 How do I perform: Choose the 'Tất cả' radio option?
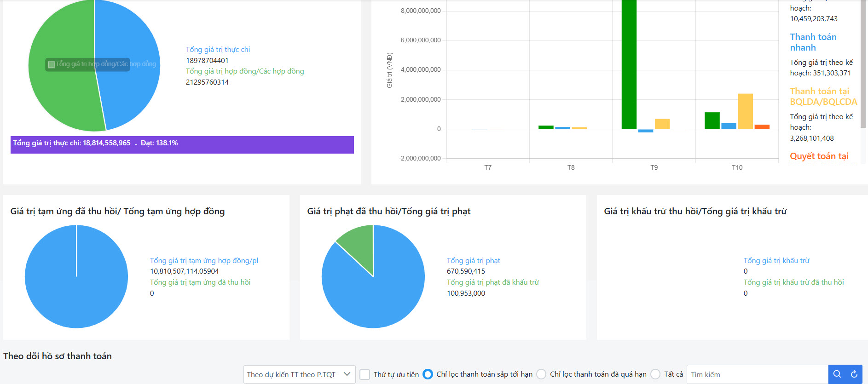pos(655,374)
